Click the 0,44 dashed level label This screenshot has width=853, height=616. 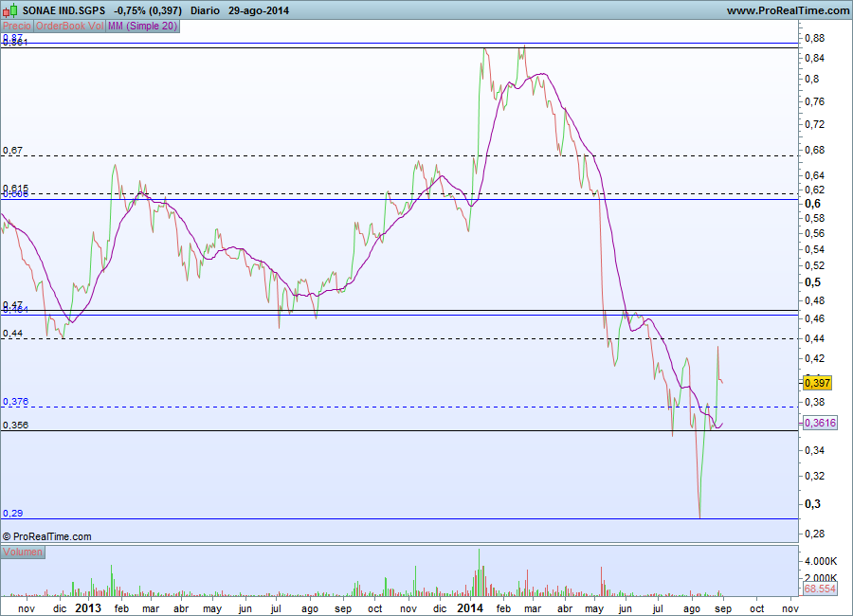[12, 333]
